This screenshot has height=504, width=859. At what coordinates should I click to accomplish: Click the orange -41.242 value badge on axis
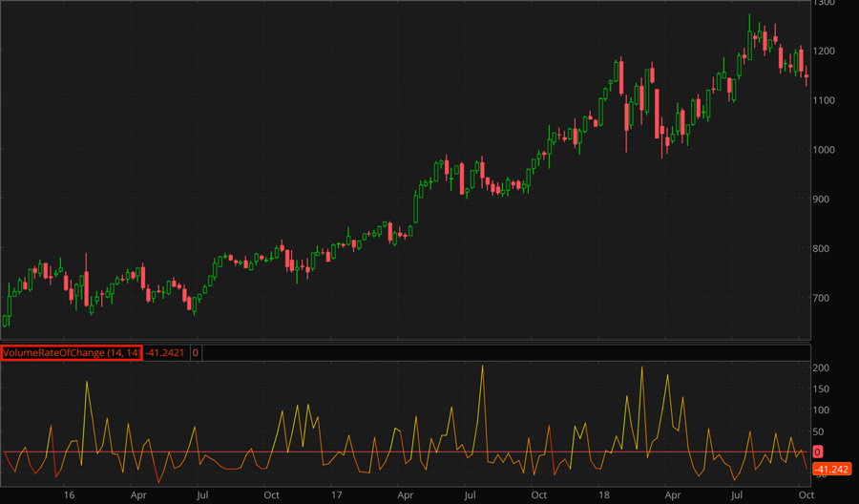[x=831, y=469]
